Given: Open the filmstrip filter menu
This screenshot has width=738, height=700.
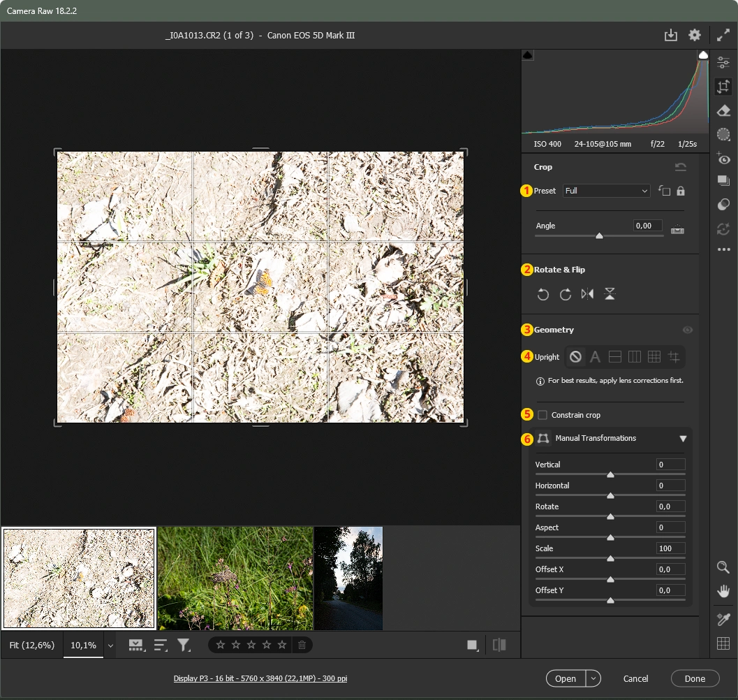Looking at the screenshot, I should click(x=184, y=645).
